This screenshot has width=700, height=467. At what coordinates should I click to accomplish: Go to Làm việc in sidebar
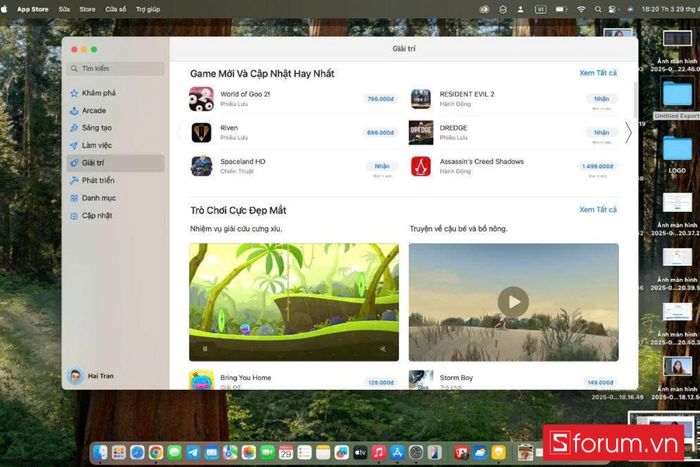(116, 145)
